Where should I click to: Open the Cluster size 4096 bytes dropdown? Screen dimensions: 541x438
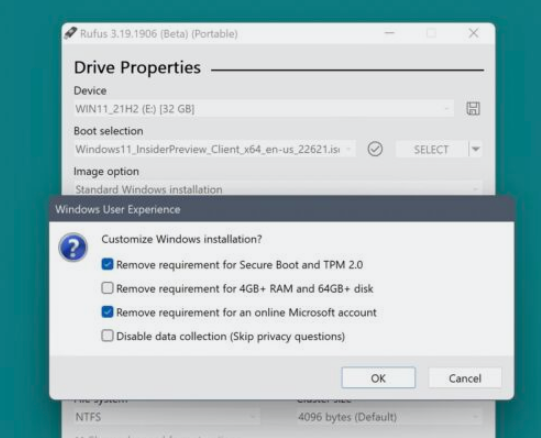[390, 417]
